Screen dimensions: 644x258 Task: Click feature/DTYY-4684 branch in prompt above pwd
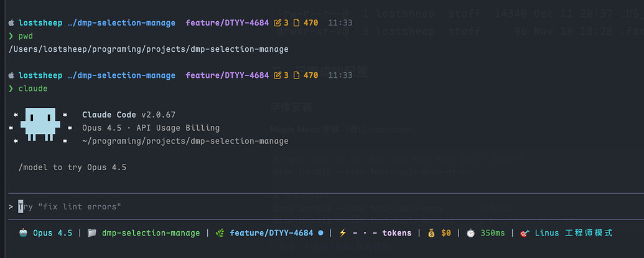(227, 22)
